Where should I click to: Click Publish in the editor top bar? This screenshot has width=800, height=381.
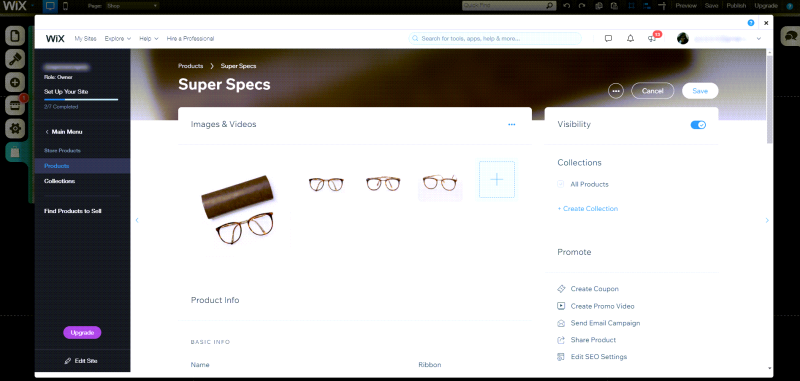tap(736, 6)
